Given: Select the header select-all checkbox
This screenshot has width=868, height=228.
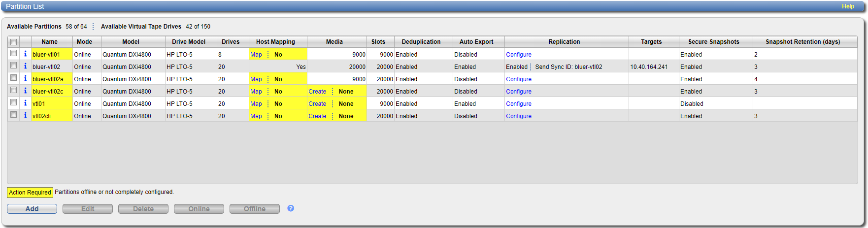Looking at the screenshot, I should [14, 42].
